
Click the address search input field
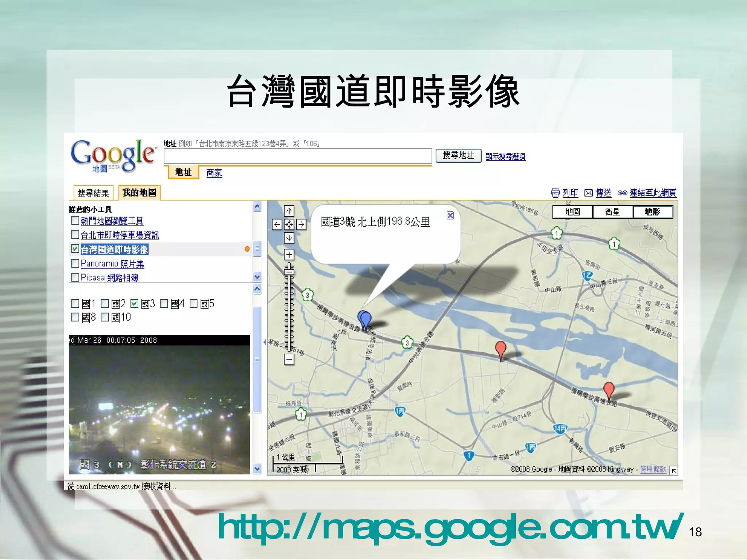298,156
